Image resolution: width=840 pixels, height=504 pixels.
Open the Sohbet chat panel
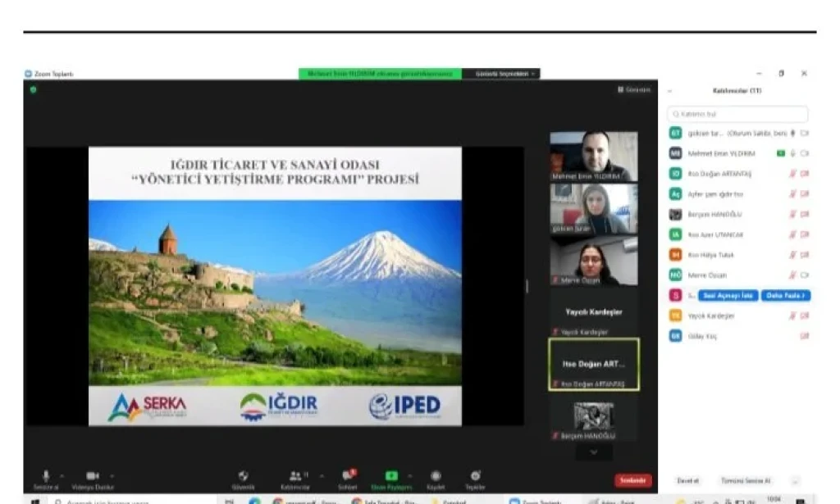(x=348, y=479)
